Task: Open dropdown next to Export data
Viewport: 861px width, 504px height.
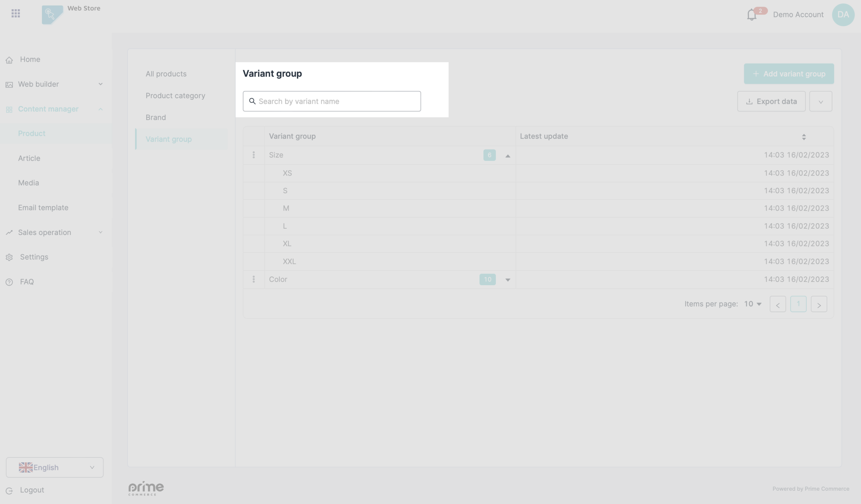Action: [820, 102]
